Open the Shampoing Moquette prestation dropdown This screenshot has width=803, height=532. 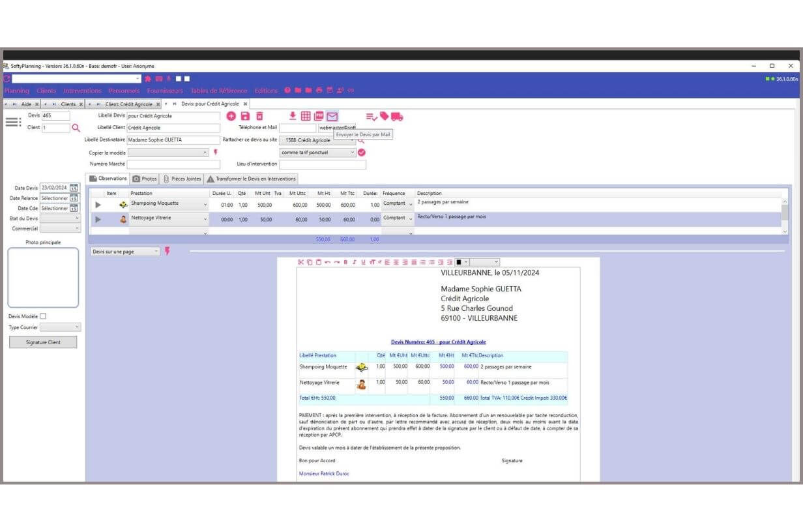(x=169, y=204)
